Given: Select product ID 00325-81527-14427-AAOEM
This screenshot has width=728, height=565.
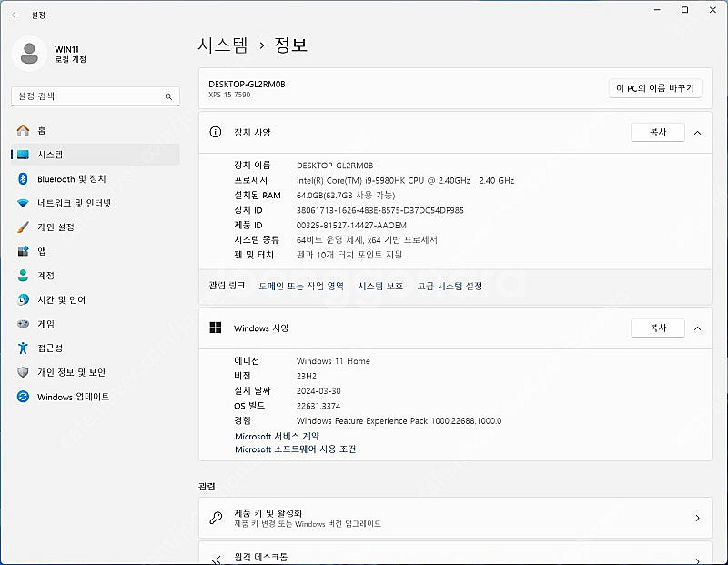Looking at the screenshot, I should (351, 225).
